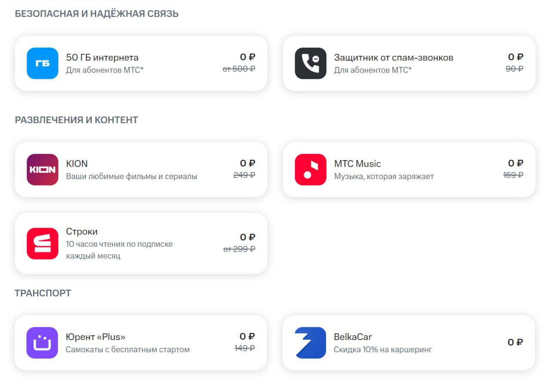Click the purple Юрент Plus icon
This screenshot has width=550, height=392.
click(x=42, y=343)
